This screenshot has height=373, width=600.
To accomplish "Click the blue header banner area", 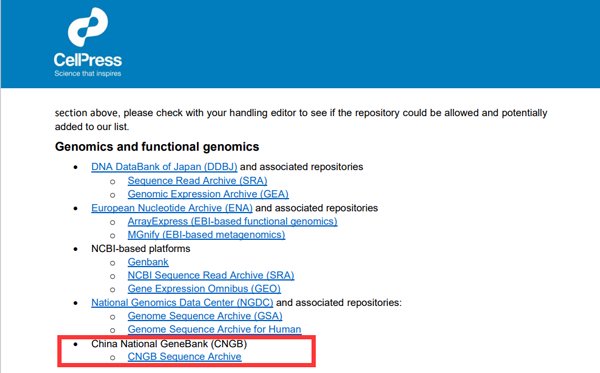I will coord(300,44).
